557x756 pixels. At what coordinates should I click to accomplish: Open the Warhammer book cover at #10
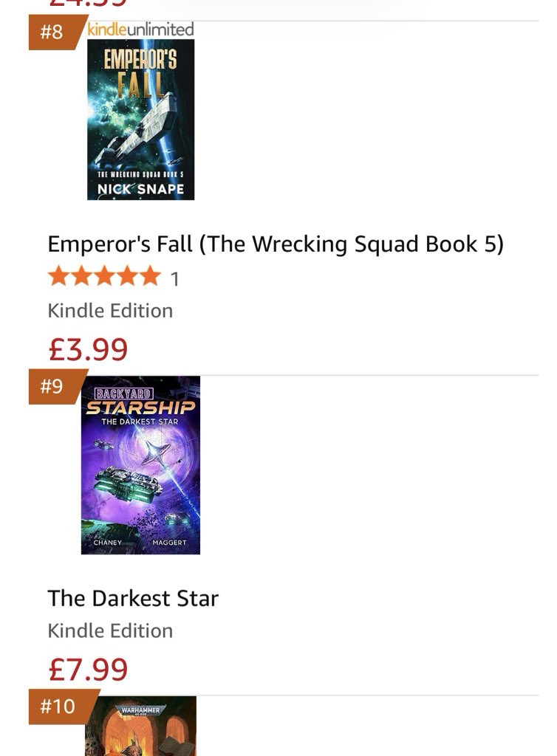coord(140,726)
